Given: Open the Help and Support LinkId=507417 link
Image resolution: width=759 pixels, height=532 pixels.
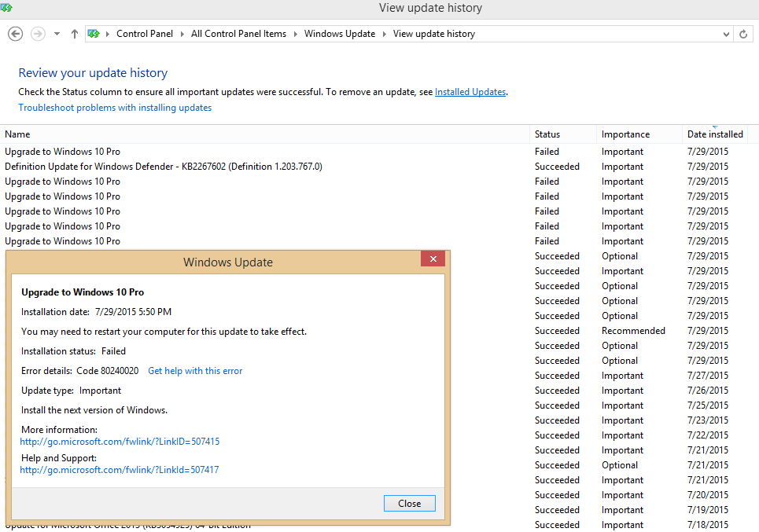Looking at the screenshot, I should (x=119, y=470).
